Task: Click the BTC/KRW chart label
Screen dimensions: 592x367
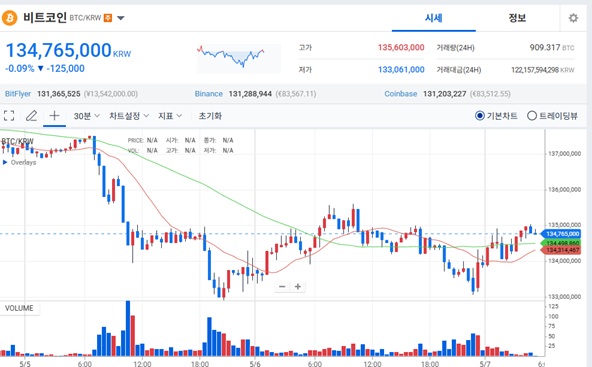Action: [x=17, y=142]
